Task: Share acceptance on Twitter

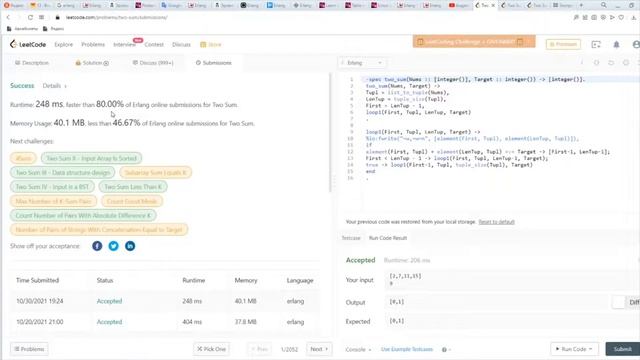Action: point(113,246)
